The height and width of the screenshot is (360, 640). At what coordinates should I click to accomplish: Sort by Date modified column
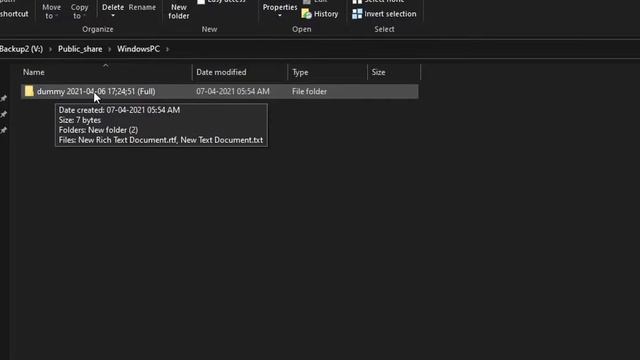[240, 72]
